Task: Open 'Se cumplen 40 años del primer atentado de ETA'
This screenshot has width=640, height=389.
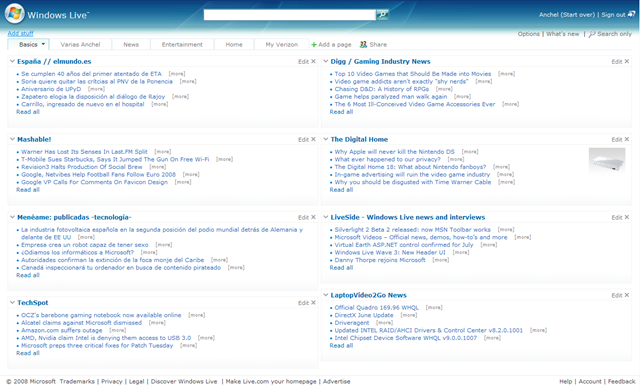Action: [91, 74]
